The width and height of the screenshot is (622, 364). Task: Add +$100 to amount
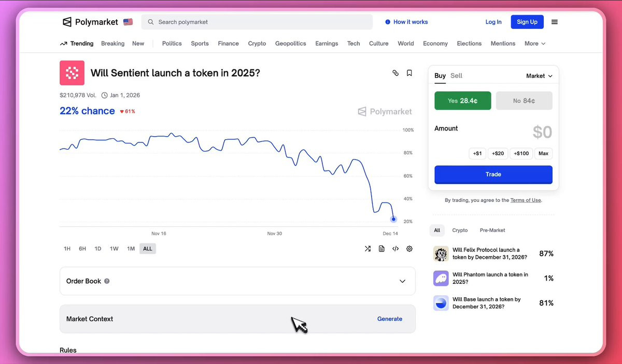521,153
